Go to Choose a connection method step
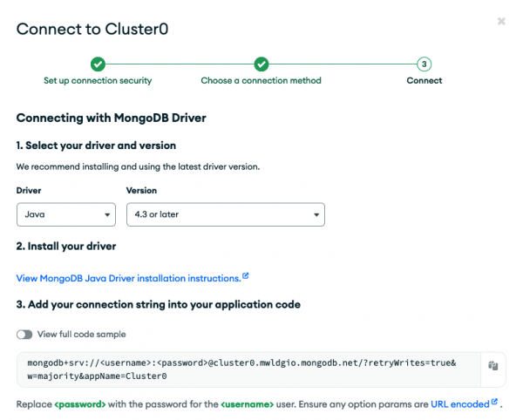 click(x=261, y=80)
